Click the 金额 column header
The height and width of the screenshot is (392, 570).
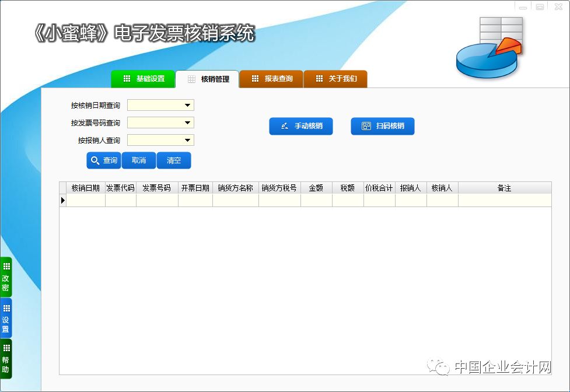pyautogui.click(x=316, y=188)
